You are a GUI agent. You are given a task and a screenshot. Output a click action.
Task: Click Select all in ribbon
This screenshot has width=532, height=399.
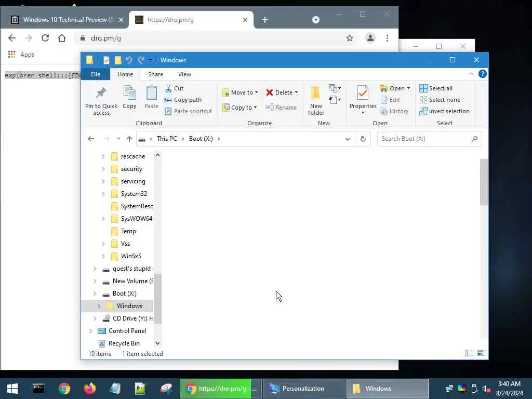(x=436, y=88)
